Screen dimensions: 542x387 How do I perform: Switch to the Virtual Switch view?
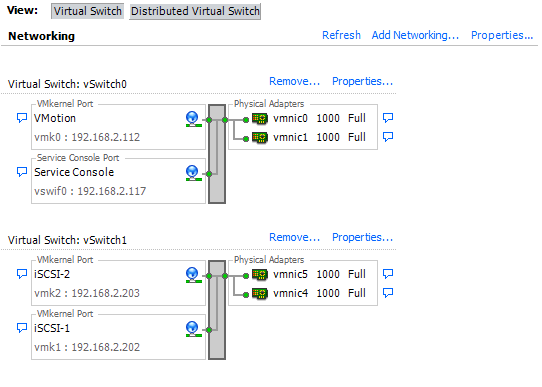coord(87,11)
